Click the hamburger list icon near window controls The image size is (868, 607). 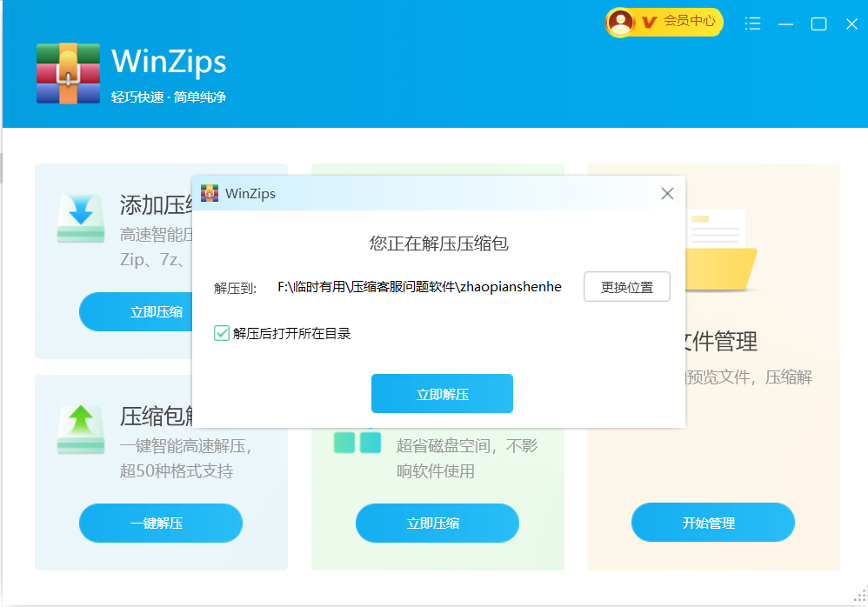coord(752,24)
